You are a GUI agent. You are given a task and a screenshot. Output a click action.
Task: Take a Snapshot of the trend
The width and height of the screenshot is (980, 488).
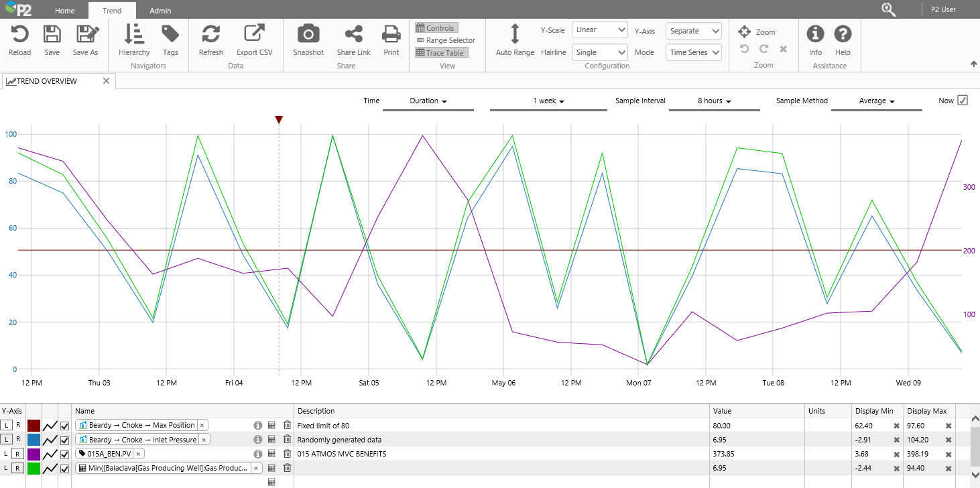pos(308,35)
